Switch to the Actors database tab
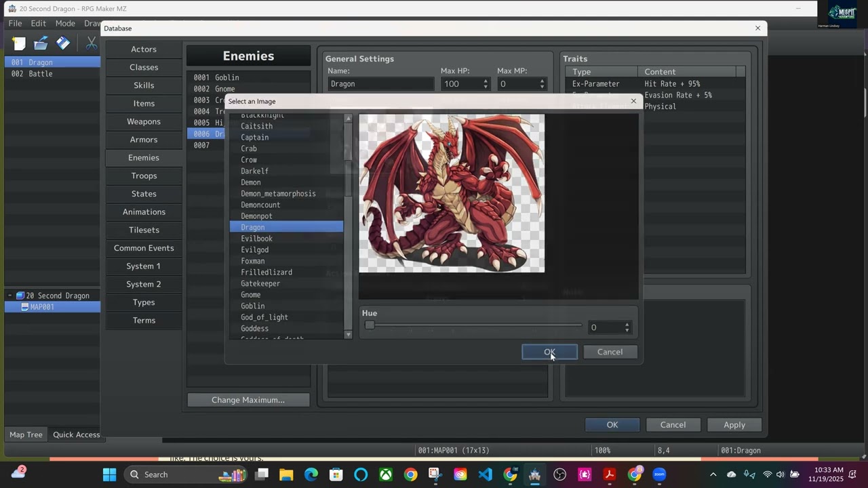868x488 pixels. coord(144,49)
